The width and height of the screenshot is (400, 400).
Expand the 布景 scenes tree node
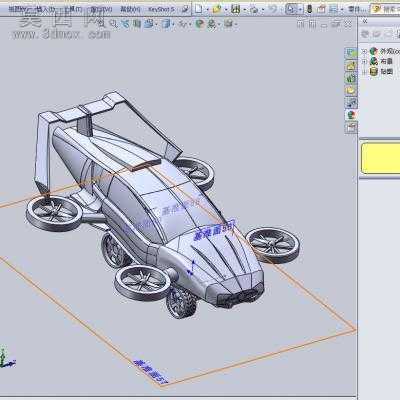coord(364,61)
